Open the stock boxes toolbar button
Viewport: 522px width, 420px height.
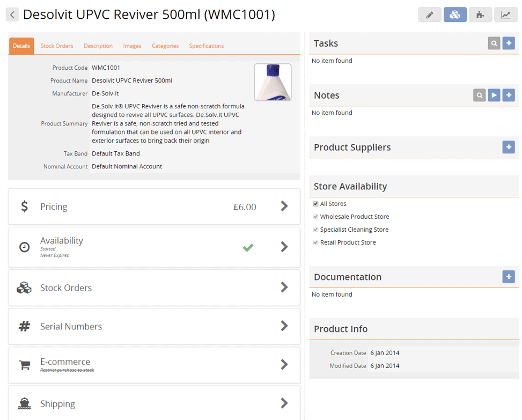click(x=455, y=14)
